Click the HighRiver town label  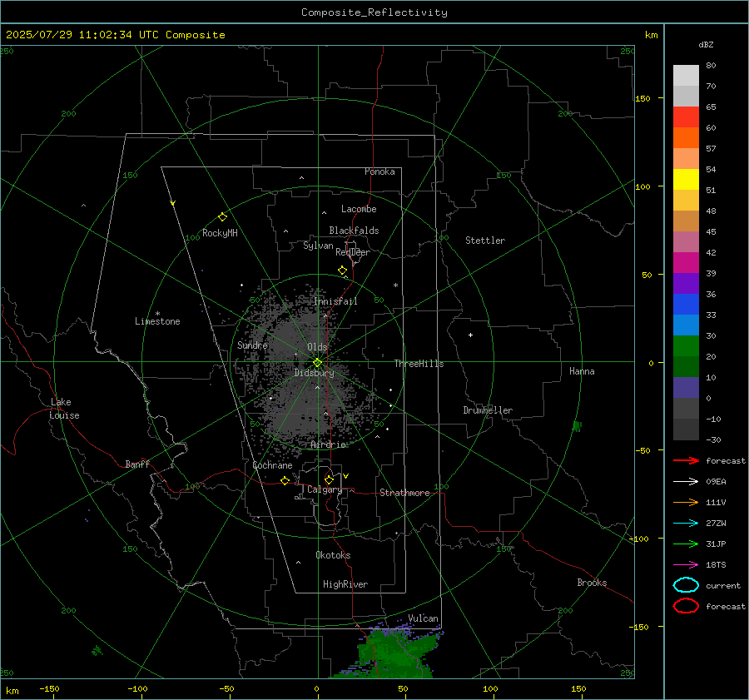pos(345,584)
